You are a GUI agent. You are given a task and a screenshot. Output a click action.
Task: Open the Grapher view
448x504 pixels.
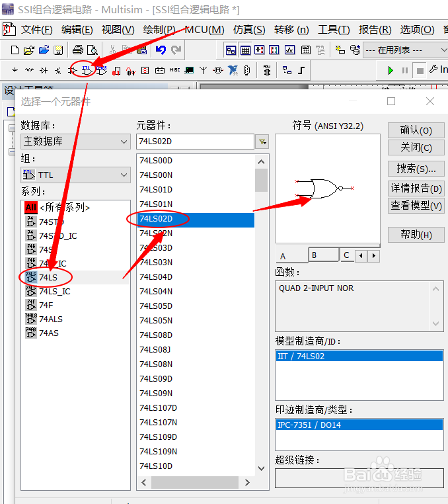point(289,50)
